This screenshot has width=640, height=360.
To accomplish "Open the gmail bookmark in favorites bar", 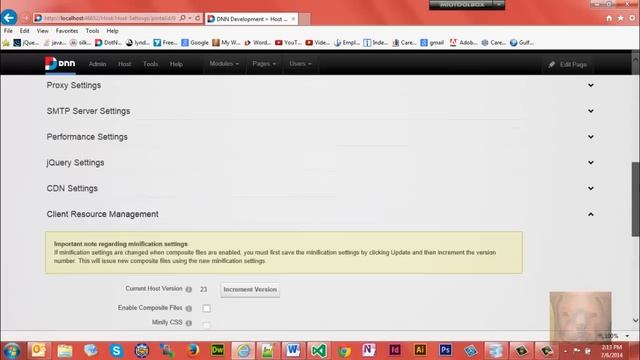I will (x=432, y=42).
